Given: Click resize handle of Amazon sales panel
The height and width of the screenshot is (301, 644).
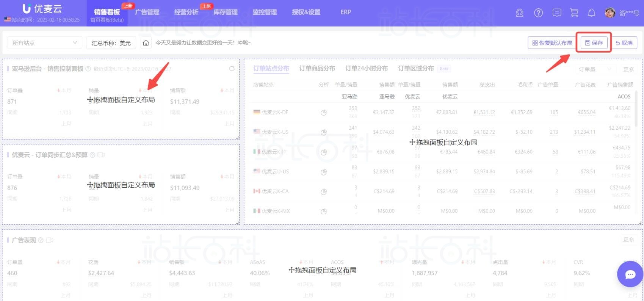Looking at the screenshot, I should point(237,138).
